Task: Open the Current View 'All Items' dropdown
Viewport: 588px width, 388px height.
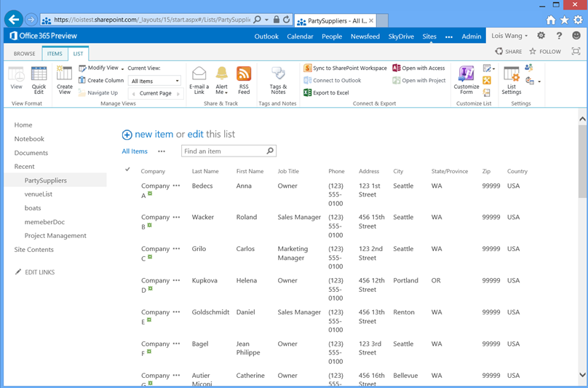Action: click(154, 81)
